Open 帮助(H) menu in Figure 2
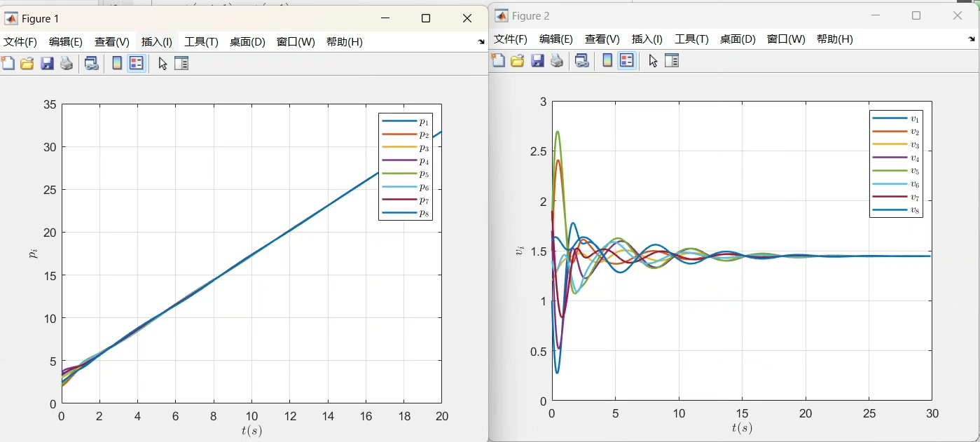 [x=835, y=39]
